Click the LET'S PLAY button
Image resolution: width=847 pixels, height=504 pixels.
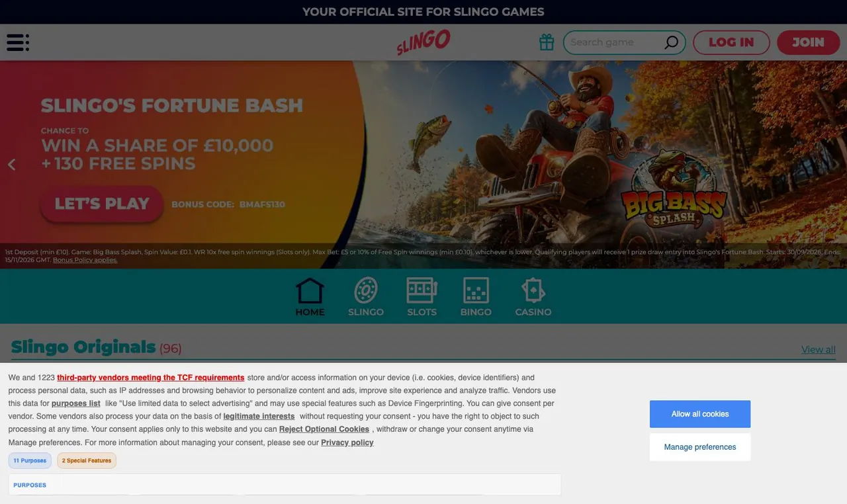(x=102, y=204)
